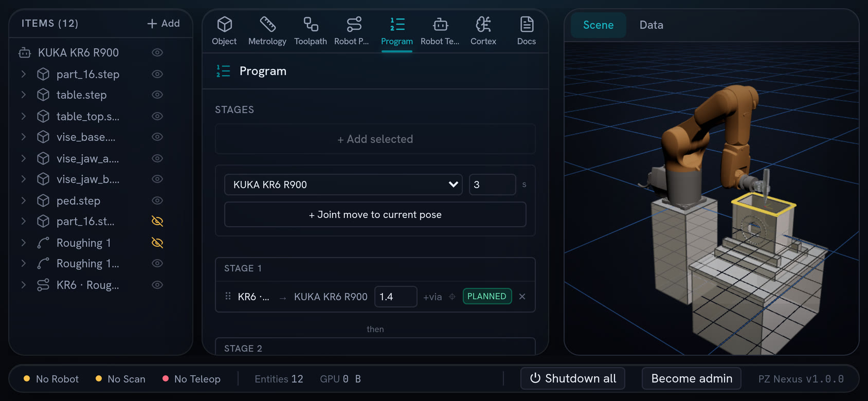Click the + Add button in Items panel
This screenshot has width=868, height=401.
(x=164, y=24)
